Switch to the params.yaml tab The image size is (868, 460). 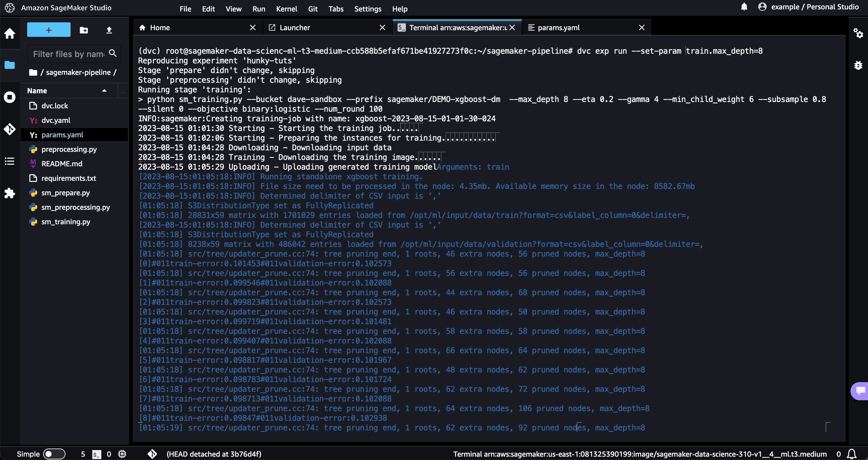pos(558,28)
